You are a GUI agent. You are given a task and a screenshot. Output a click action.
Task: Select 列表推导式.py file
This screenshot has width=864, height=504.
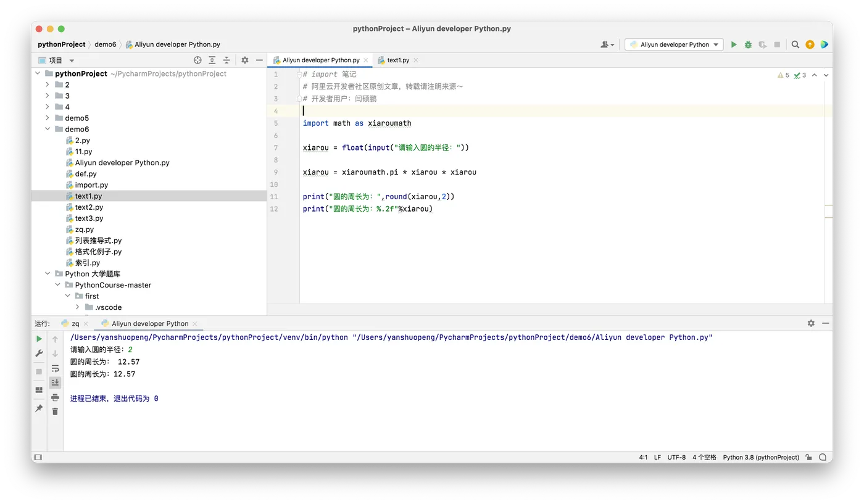pyautogui.click(x=98, y=240)
